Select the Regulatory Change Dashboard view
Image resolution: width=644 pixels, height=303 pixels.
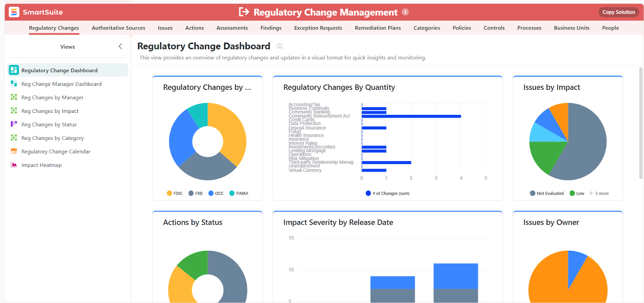pos(68,70)
